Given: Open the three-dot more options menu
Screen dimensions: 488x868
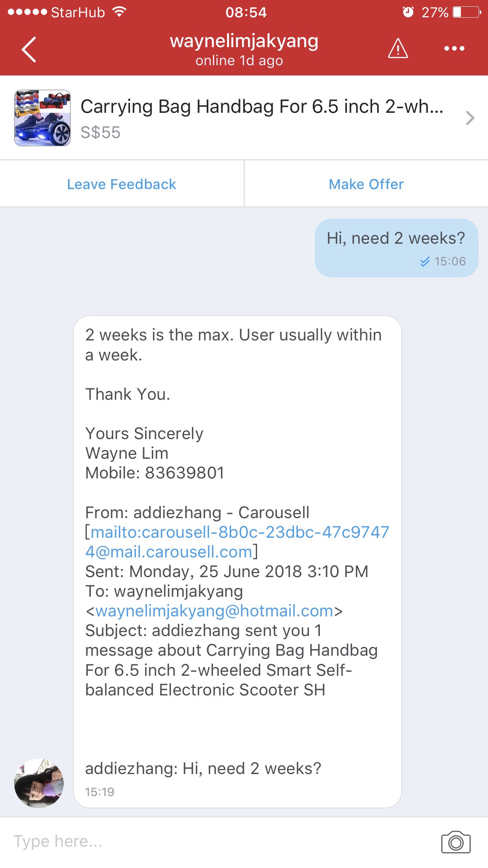Looking at the screenshot, I should 454,49.
